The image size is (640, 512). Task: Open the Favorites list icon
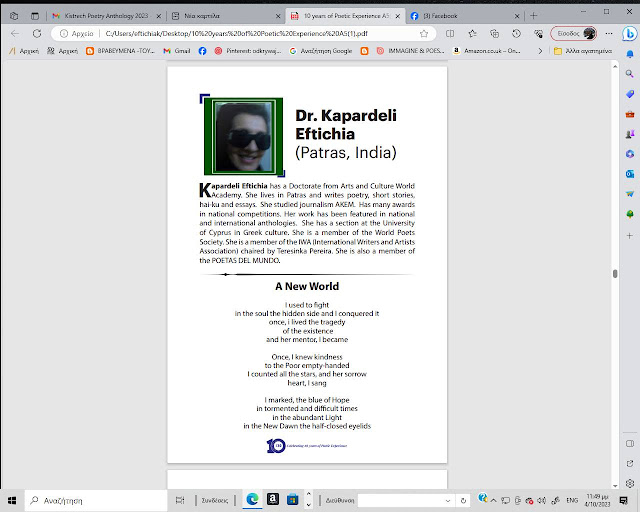point(472,33)
